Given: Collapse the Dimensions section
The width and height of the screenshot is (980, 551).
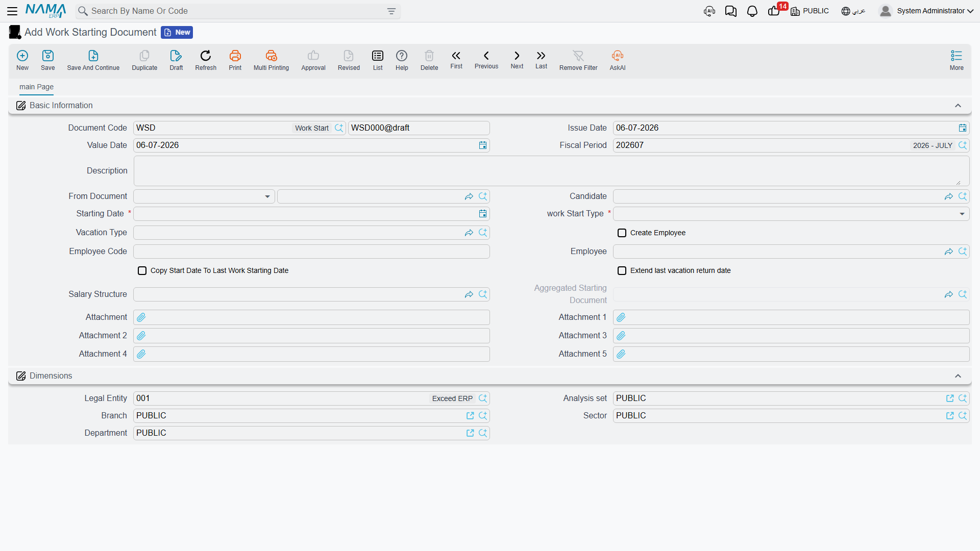Looking at the screenshot, I should click(958, 376).
